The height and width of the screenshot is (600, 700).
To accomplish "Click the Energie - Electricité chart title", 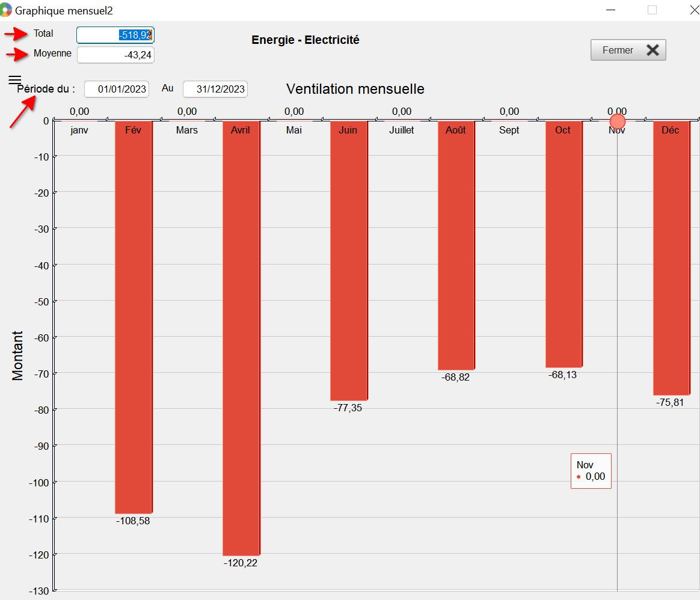I will tap(305, 40).
